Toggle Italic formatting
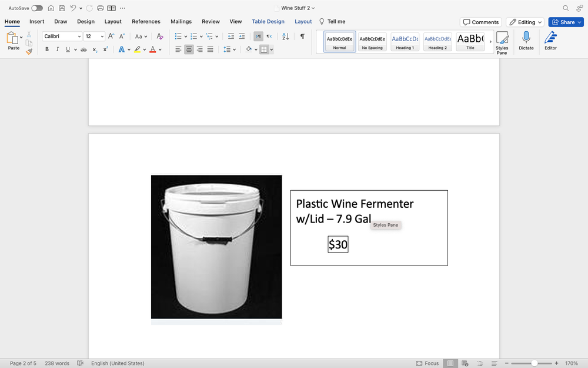This screenshot has width=588, height=368. [57, 49]
